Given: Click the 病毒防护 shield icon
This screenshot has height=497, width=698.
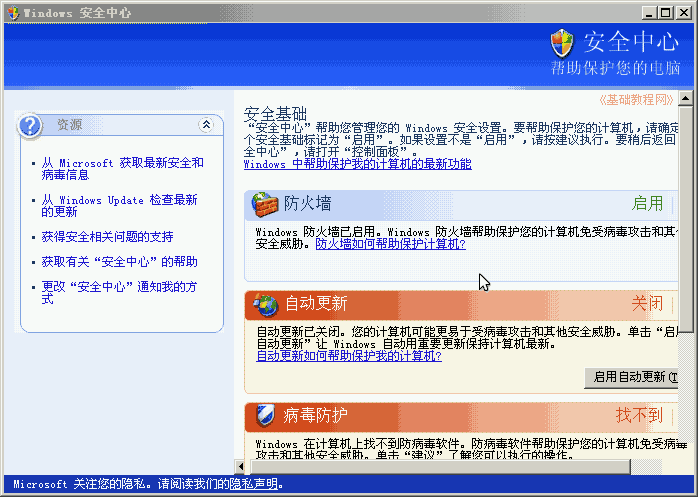Looking at the screenshot, I should point(265,415).
